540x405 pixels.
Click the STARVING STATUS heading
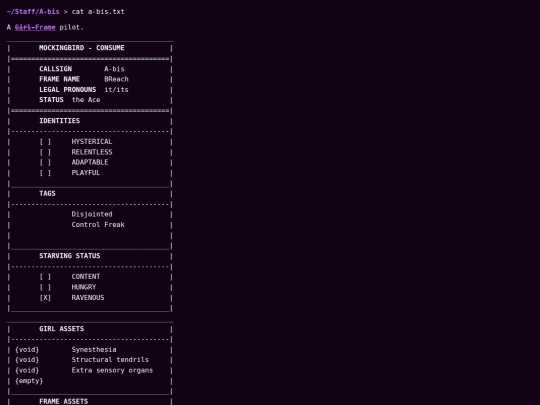(x=70, y=256)
